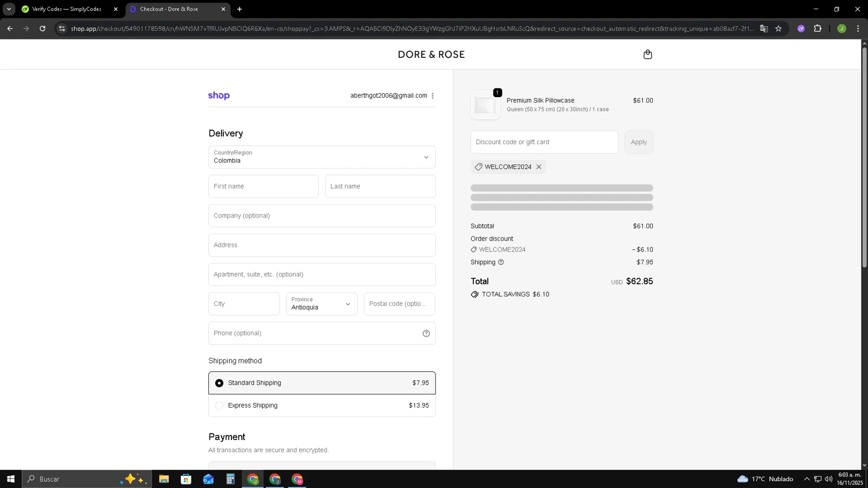Open File Explorer from taskbar
Image resolution: width=868 pixels, height=488 pixels.
tap(164, 479)
